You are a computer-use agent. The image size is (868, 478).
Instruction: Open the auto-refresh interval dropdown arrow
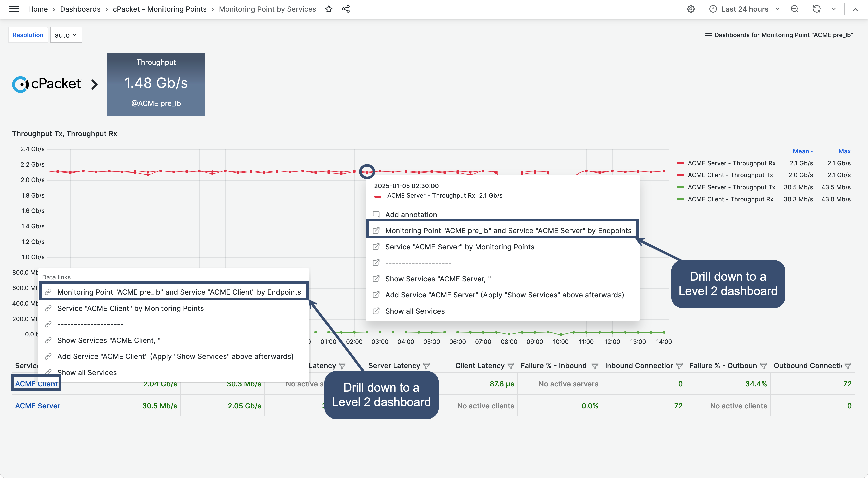click(834, 9)
